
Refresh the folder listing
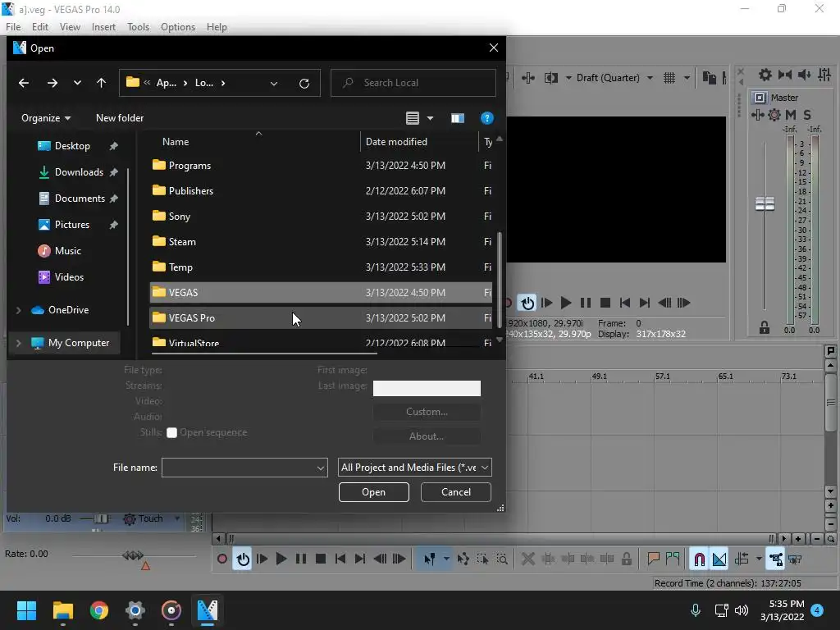[304, 83]
